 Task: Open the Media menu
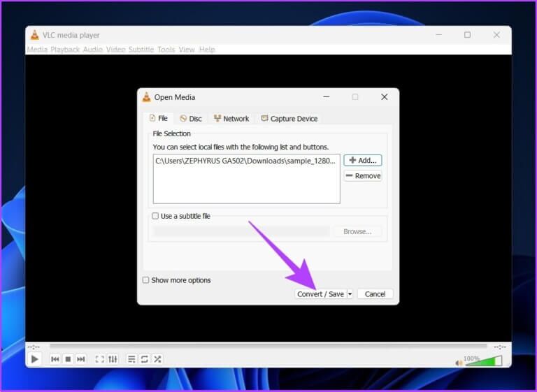(x=37, y=50)
